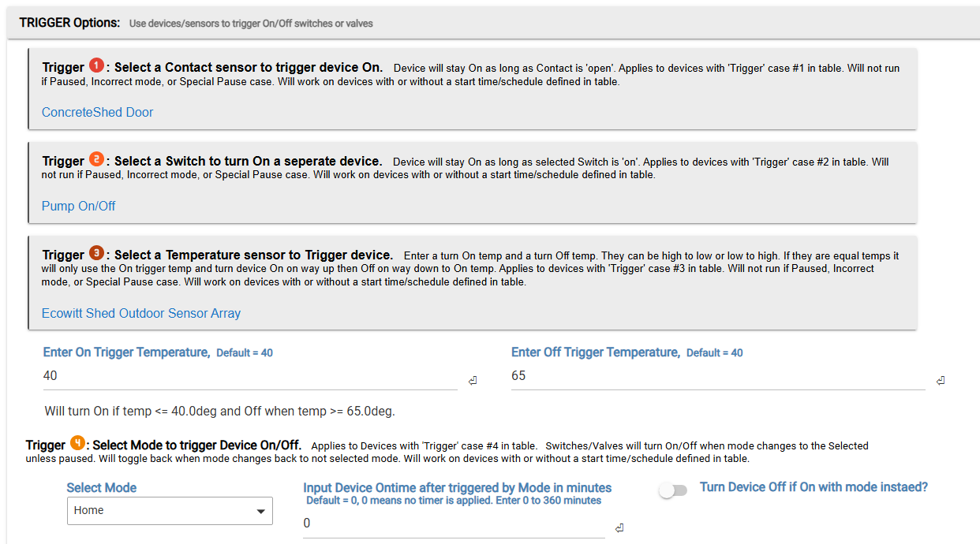The height and width of the screenshot is (544, 980).
Task: Toggle Turn Device Off with mode switch
Action: [x=673, y=490]
